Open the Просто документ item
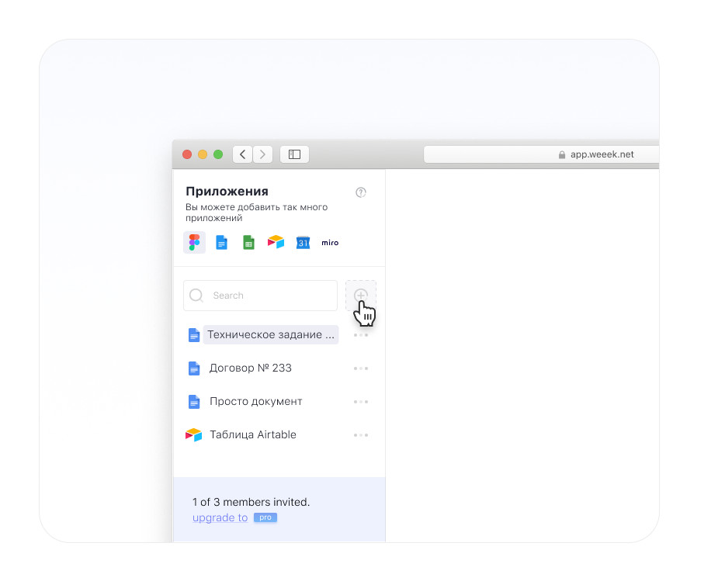 [x=255, y=402]
